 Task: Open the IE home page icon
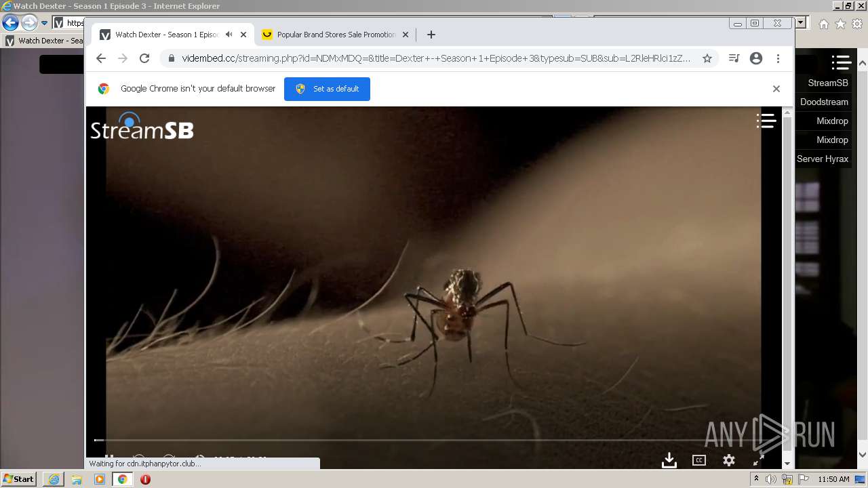click(x=823, y=24)
